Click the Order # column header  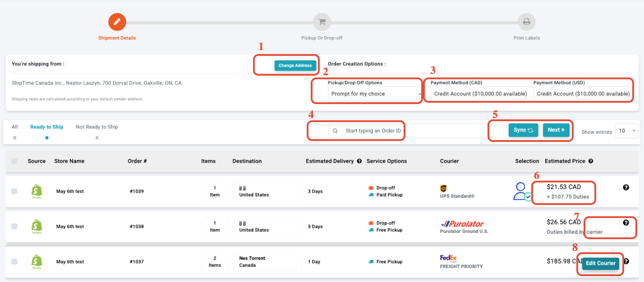137,161
